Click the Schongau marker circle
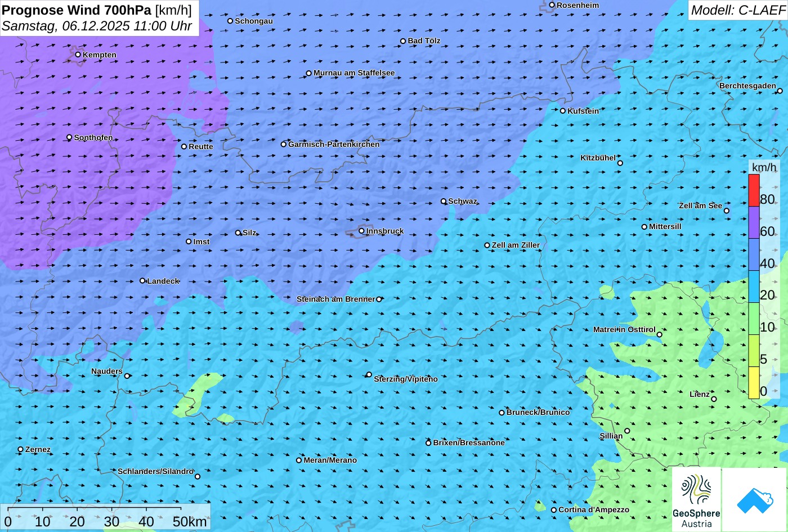Viewport: 788px width, 532px height. [230, 21]
